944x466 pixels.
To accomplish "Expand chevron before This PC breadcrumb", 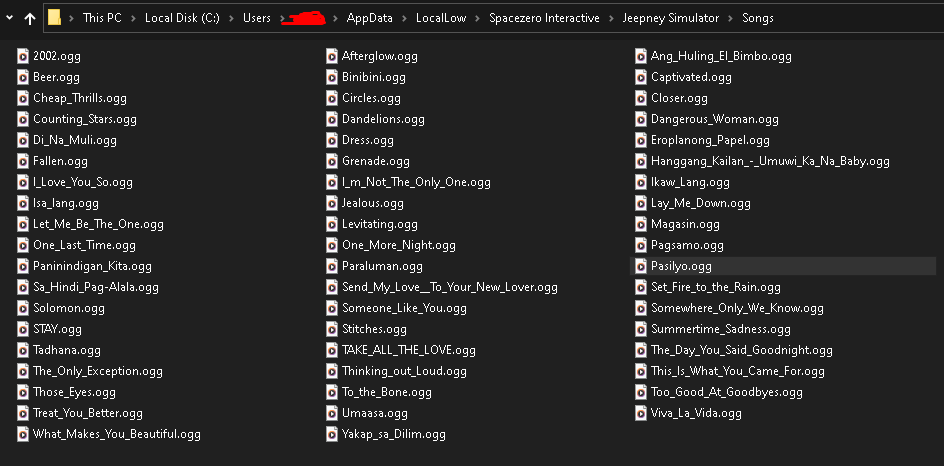I will point(72,19).
